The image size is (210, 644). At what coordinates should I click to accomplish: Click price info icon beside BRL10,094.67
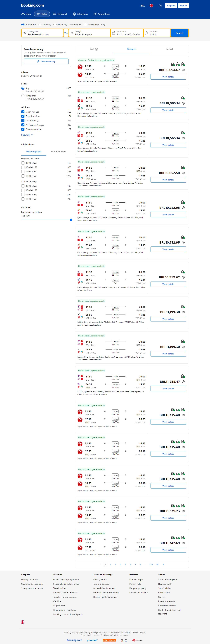tap(183, 70)
